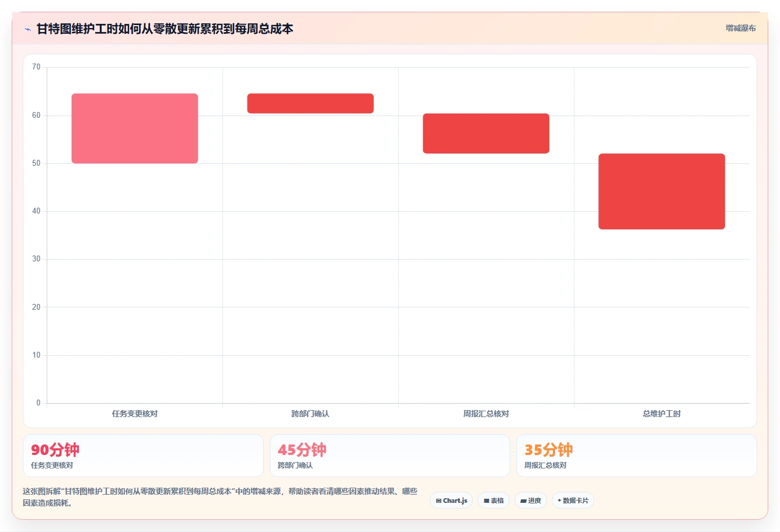
Task: Click the 90分钟 value in the first card
Action: tap(55, 450)
